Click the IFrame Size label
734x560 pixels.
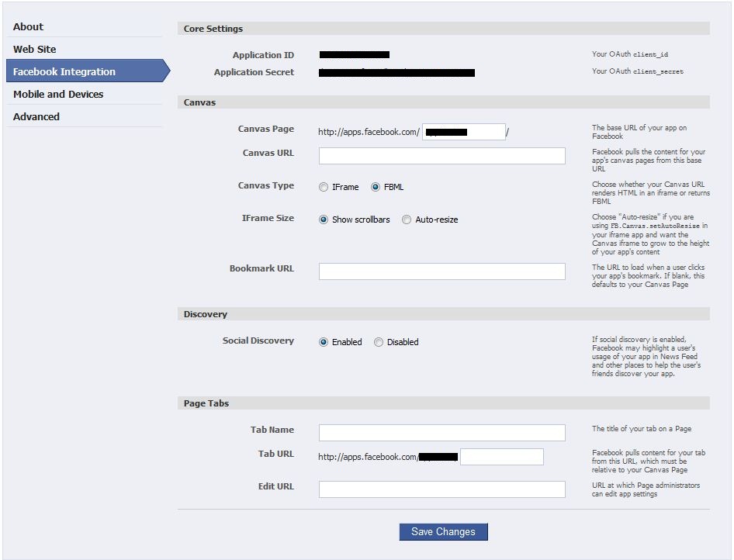pyautogui.click(x=268, y=218)
